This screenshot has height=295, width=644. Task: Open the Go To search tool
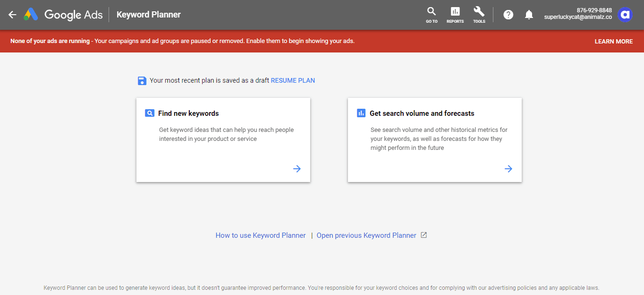pyautogui.click(x=432, y=15)
